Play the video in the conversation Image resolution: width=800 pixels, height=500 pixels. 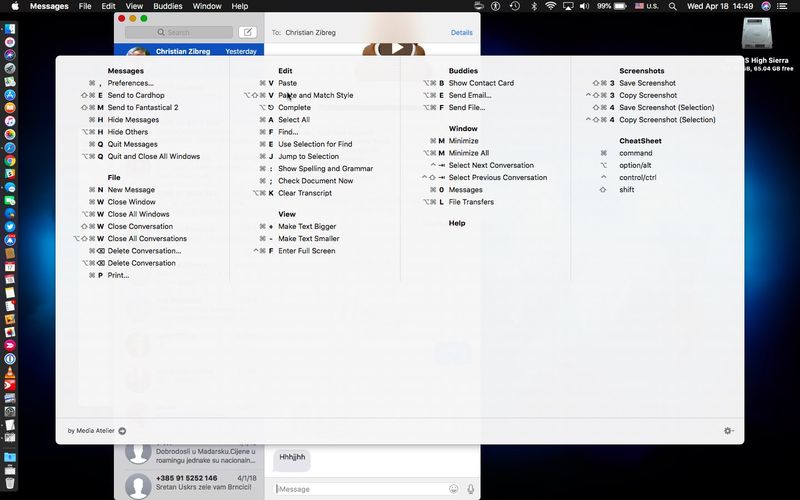tap(397, 48)
